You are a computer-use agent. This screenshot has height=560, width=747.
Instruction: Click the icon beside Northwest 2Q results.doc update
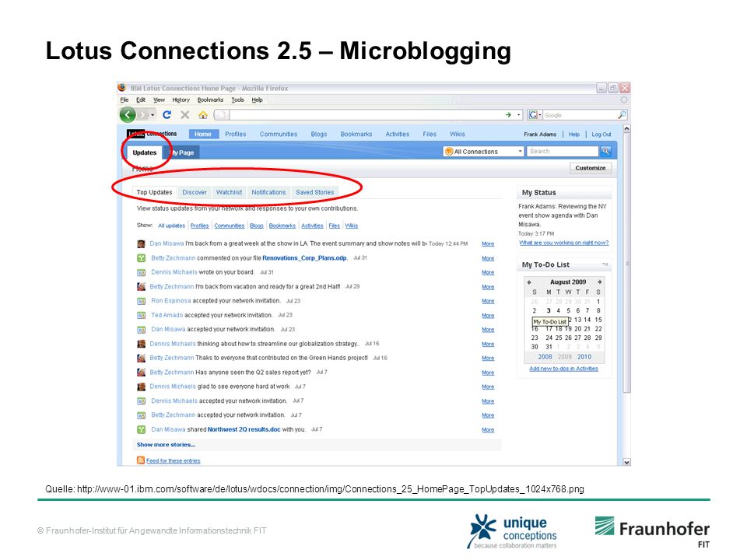(x=141, y=429)
